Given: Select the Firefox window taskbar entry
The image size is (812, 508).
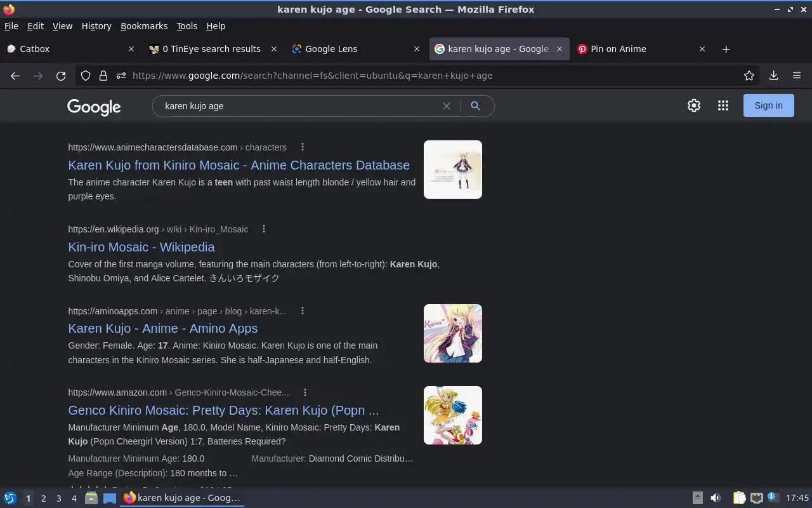Looking at the screenshot, I should 182,498.
